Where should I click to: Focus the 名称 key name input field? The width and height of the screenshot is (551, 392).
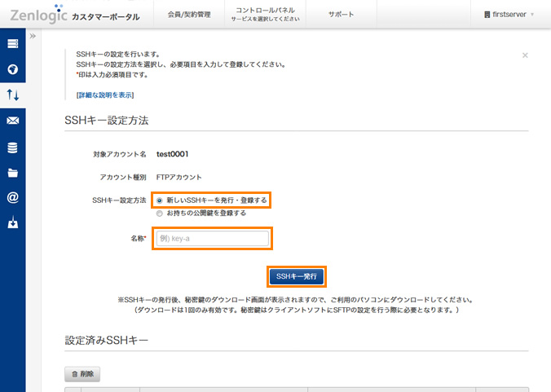click(x=213, y=239)
